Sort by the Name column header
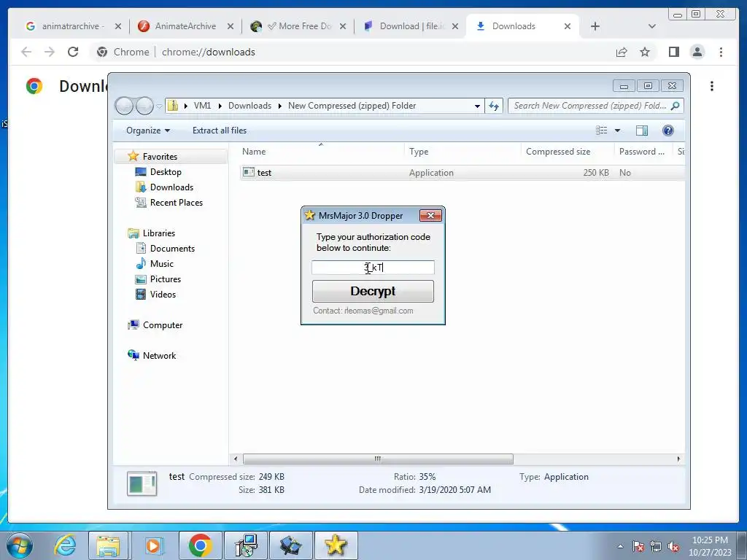 point(321,152)
